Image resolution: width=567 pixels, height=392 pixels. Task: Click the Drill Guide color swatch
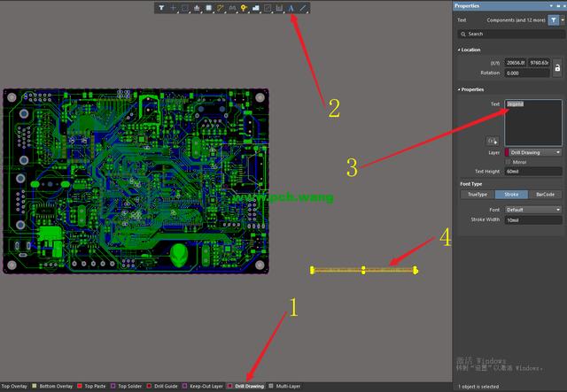pyautogui.click(x=149, y=386)
